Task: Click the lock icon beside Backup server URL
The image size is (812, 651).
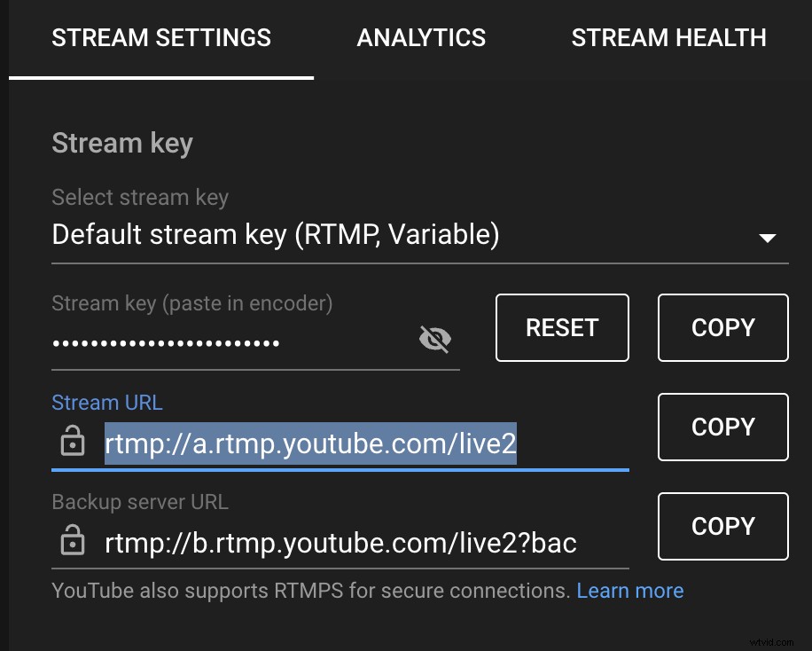Action: pos(72,540)
